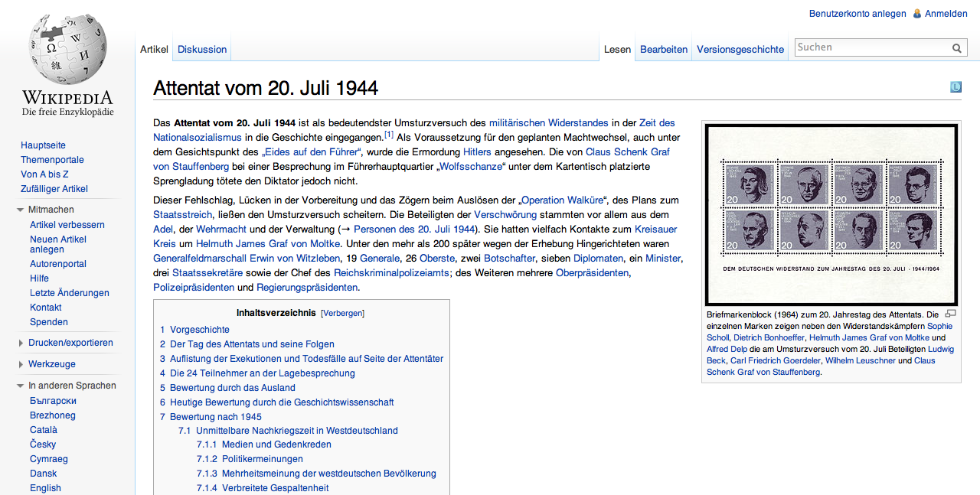Open Dietrich Bonhoeffer caption link

[769, 337]
